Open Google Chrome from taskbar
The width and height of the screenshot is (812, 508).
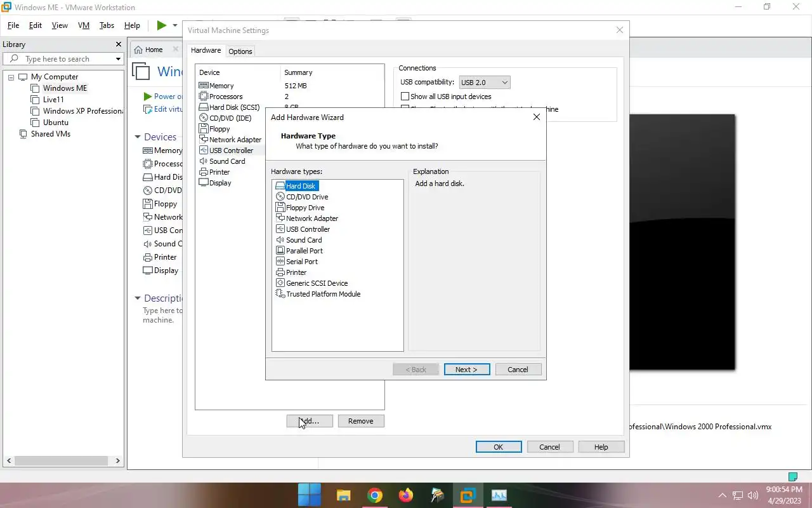[x=375, y=495]
